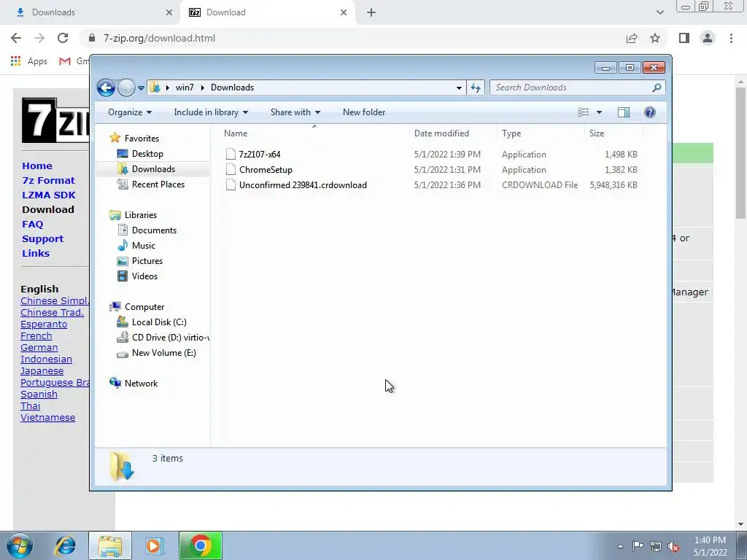Click Chrome back arrow

pos(16,38)
